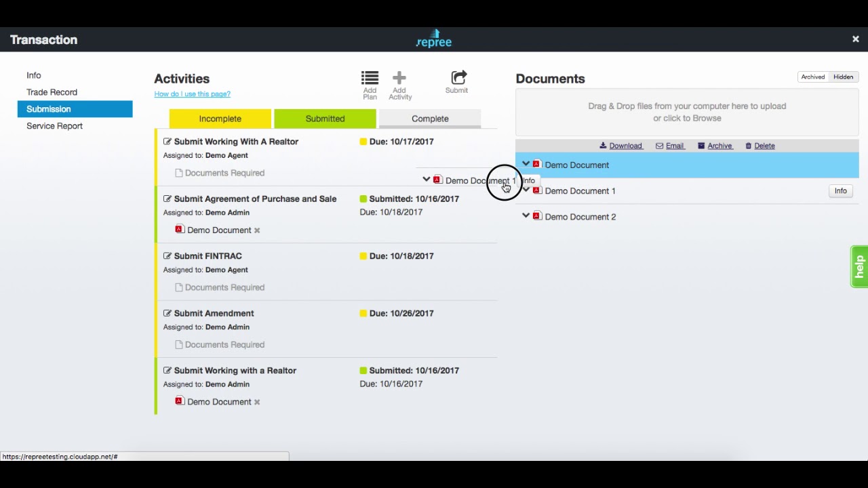Image resolution: width=868 pixels, height=488 pixels.
Task: Click Documents Required under Working With A Realtor
Action: (220, 174)
